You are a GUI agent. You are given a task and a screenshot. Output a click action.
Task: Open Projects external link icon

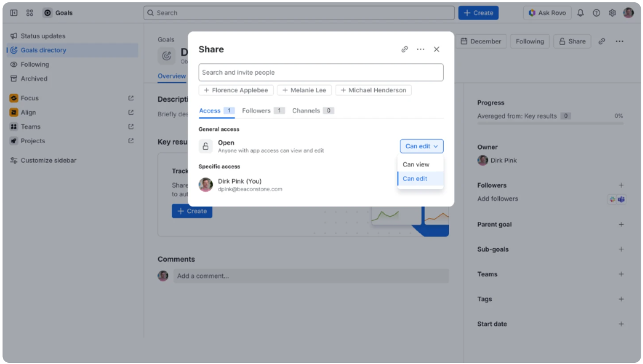(131, 140)
